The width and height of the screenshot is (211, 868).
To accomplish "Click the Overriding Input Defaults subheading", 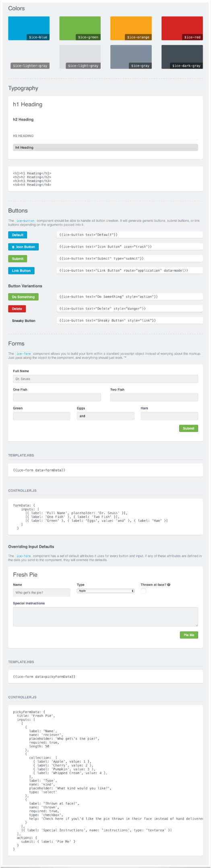I will click(31, 547).
